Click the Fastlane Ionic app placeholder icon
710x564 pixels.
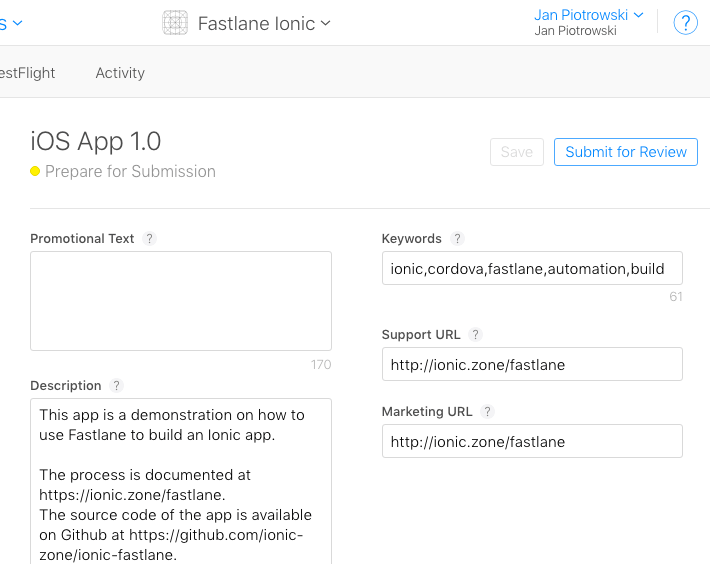[x=175, y=23]
